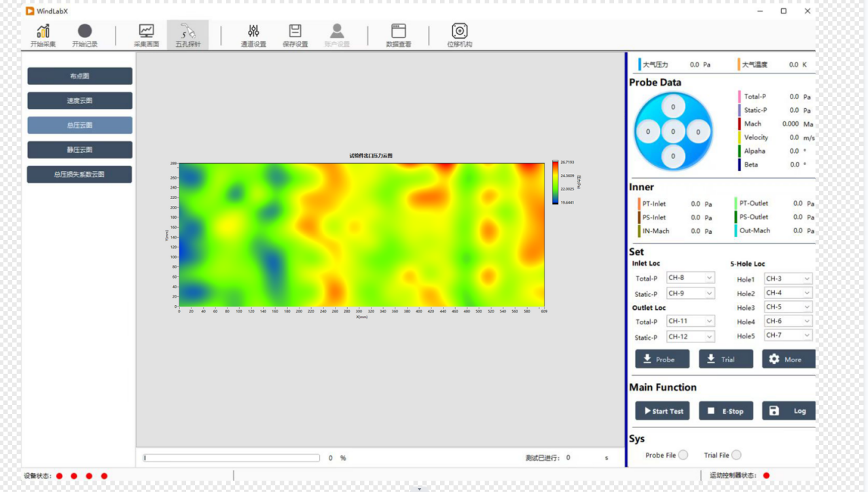Click the WindLabX logo in title bar

coord(30,11)
